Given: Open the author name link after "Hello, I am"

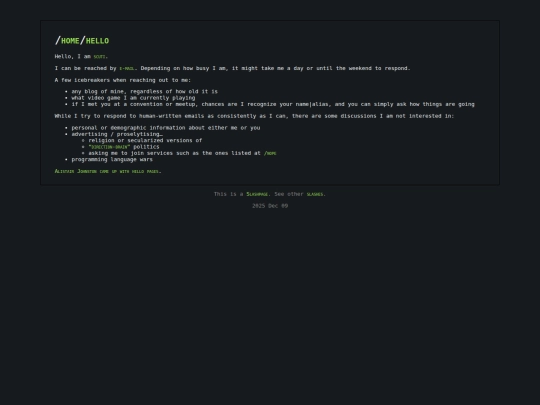Looking at the screenshot, I should click(100, 57).
